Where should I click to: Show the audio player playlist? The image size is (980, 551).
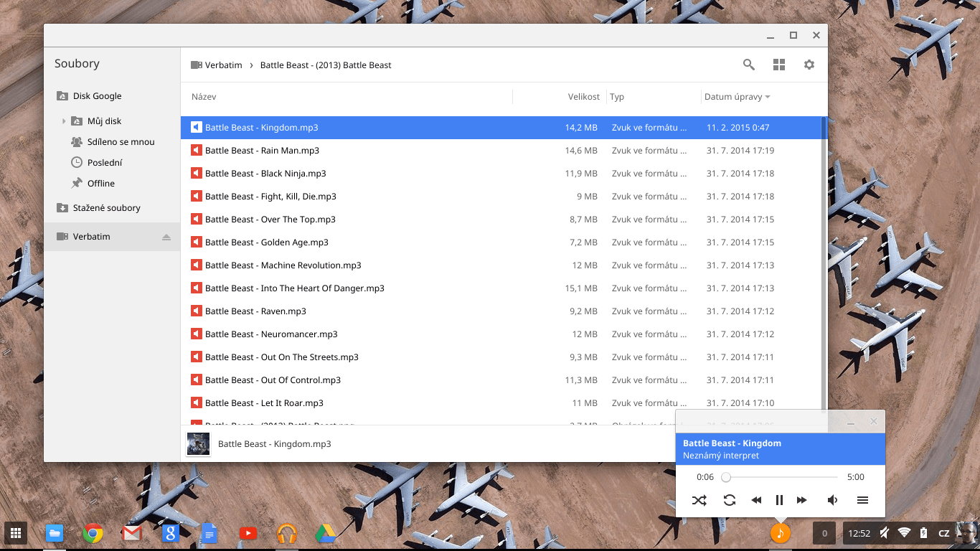pyautogui.click(x=863, y=500)
